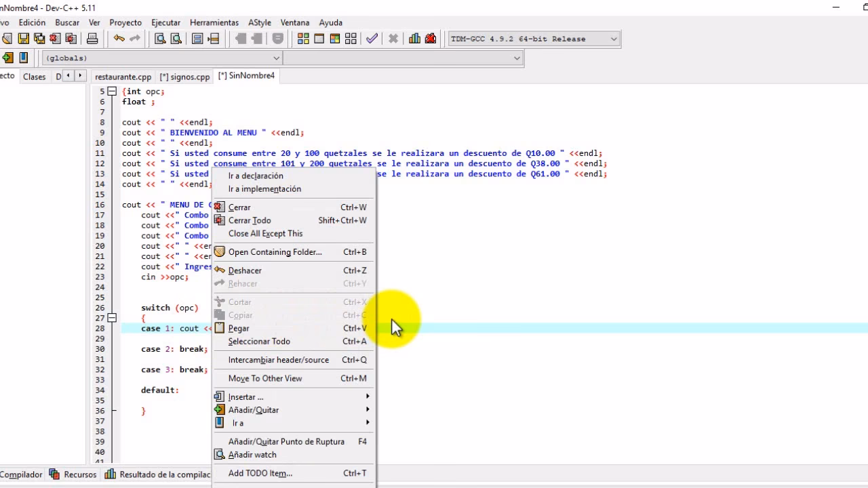Choose Pegar from the context menu

pyautogui.click(x=239, y=328)
